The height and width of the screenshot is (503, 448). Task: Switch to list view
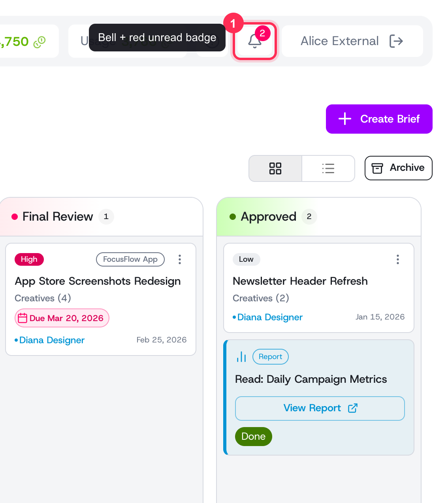[328, 168]
